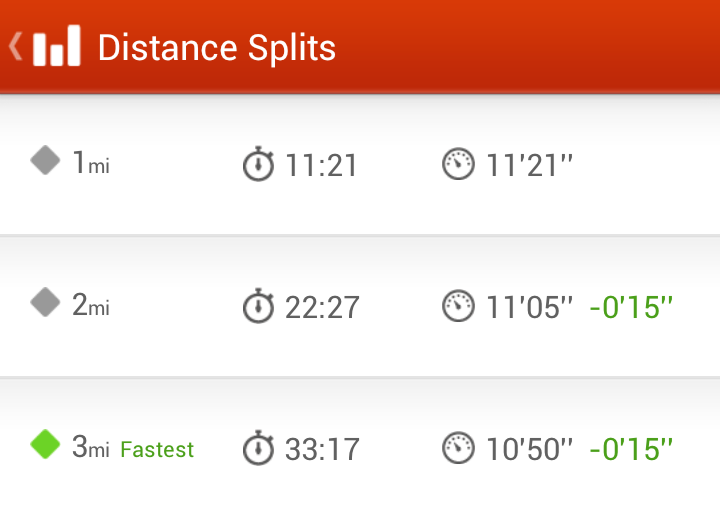720x515 pixels.
Task: Tap the green diamond marker for 3mi
Action: tap(45, 444)
